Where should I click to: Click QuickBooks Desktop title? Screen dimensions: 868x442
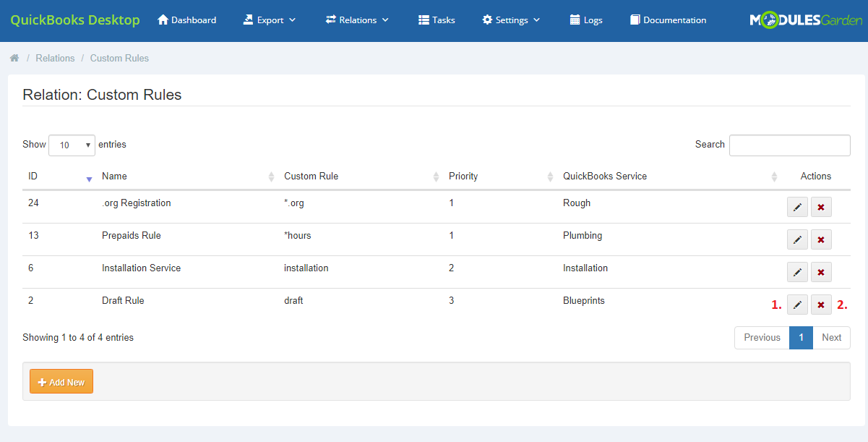coord(75,20)
